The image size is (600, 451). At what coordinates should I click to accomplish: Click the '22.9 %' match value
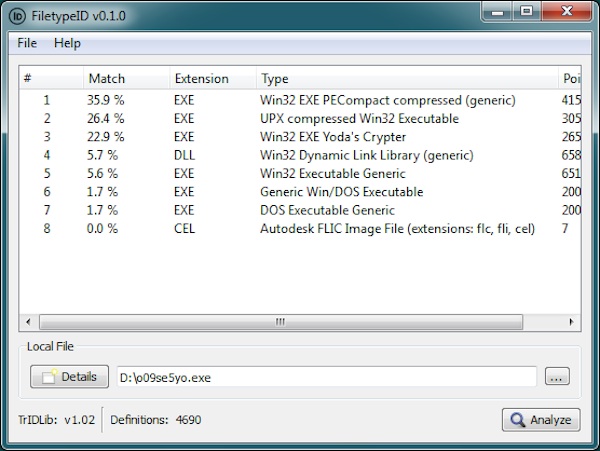(x=106, y=137)
